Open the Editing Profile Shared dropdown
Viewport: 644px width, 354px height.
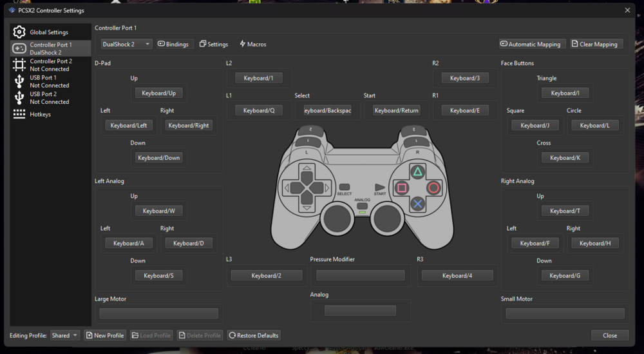pyautogui.click(x=64, y=335)
